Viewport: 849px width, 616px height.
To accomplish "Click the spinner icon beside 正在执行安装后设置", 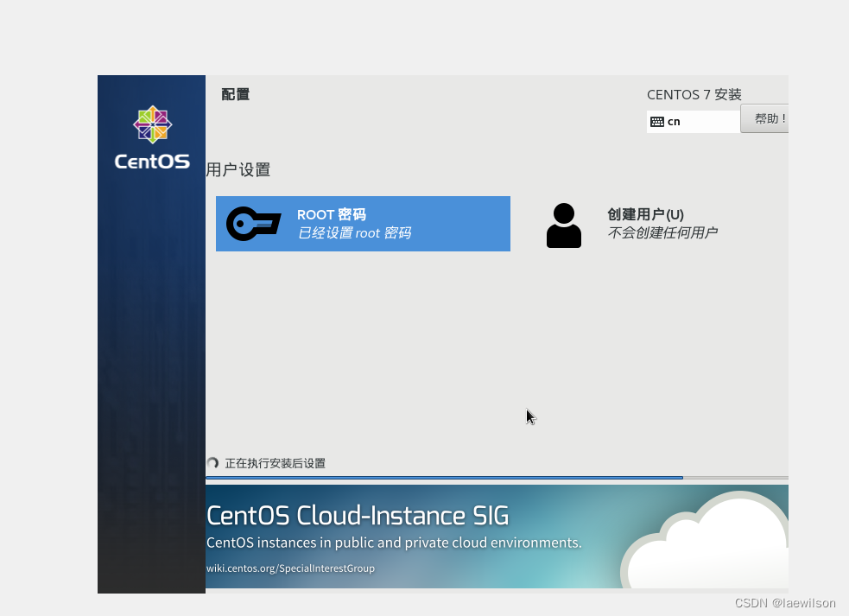I will pos(212,463).
